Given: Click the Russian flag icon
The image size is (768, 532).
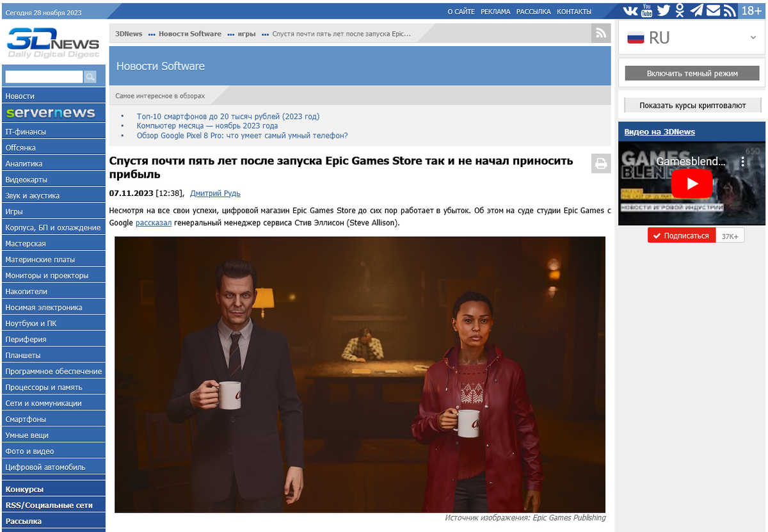Looking at the screenshot, I should click(x=636, y=38).
